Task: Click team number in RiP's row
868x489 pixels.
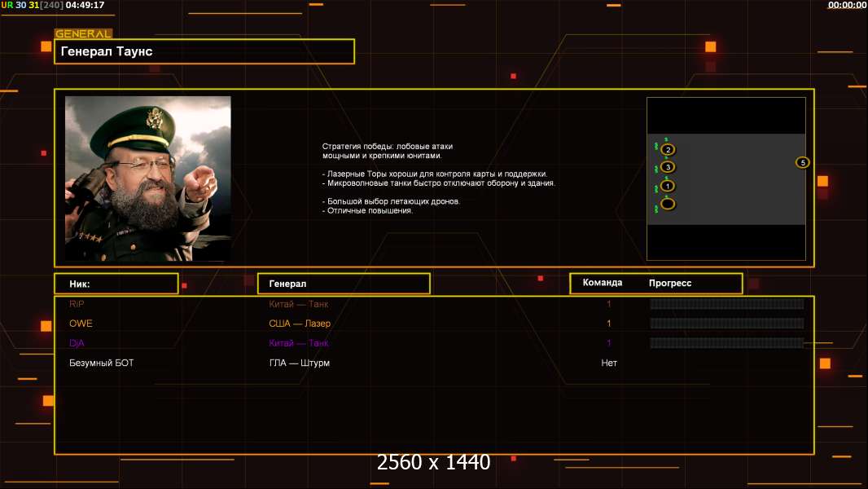Action: click(609, 304)
